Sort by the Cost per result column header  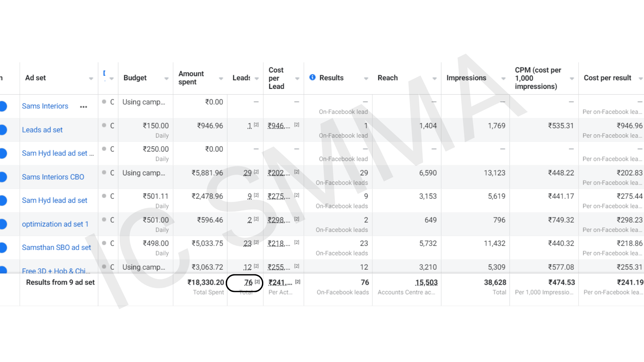tap(607, 78)
